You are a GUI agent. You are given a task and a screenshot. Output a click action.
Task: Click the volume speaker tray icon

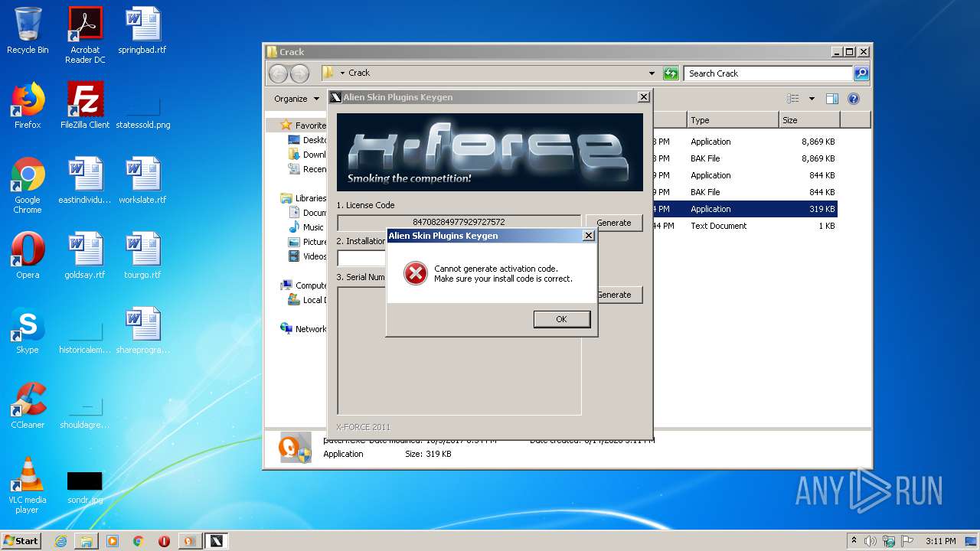871,541
